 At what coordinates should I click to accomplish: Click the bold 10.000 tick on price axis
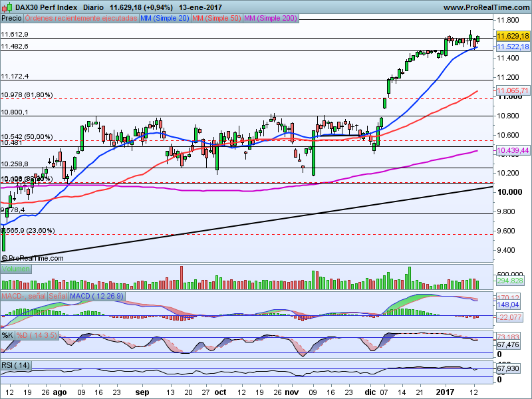(x=509, y=192)
